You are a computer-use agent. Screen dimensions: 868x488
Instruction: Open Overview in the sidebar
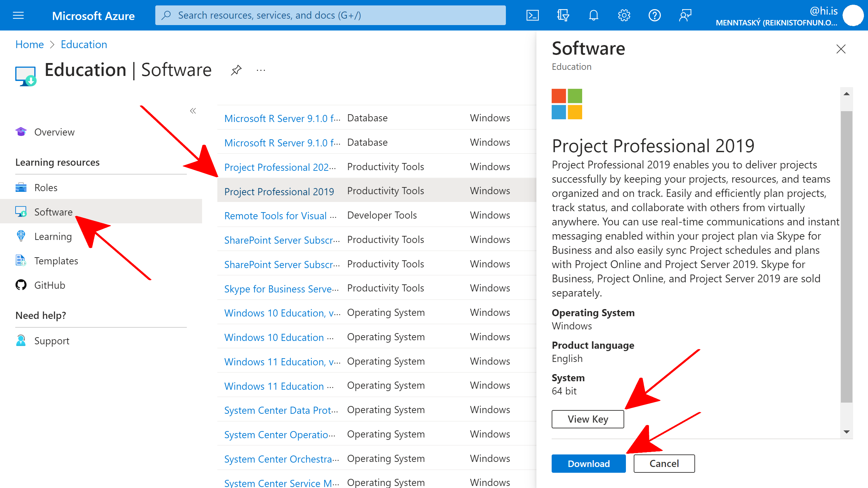click(54, 132)
